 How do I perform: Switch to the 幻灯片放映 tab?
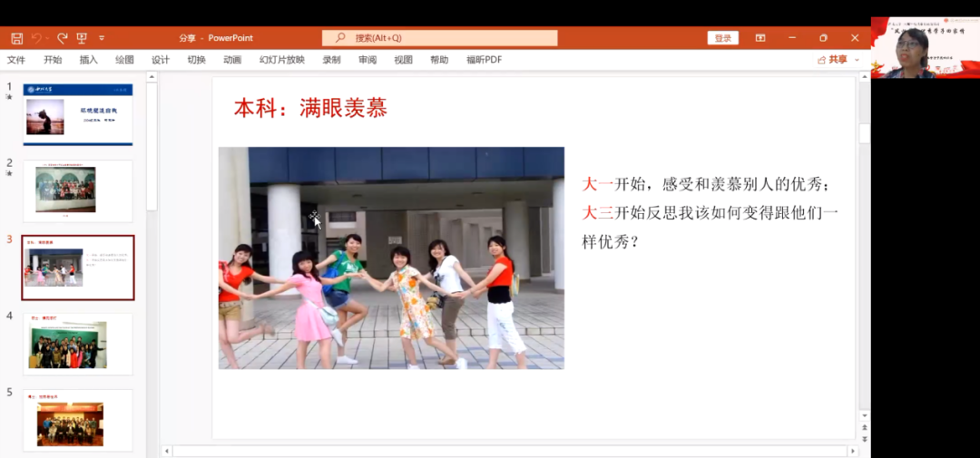click(281, 60)
